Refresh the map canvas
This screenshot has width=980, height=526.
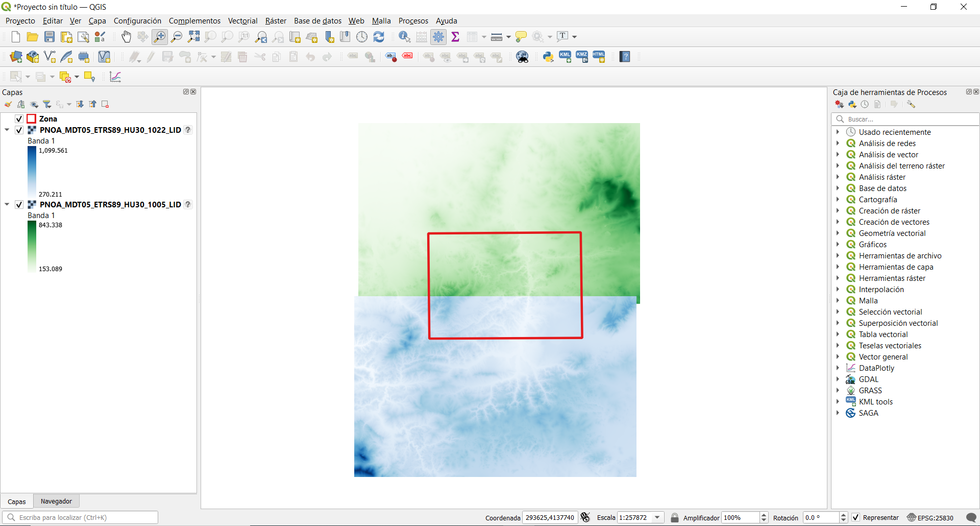pyautogui.click(x=379, y=37)
